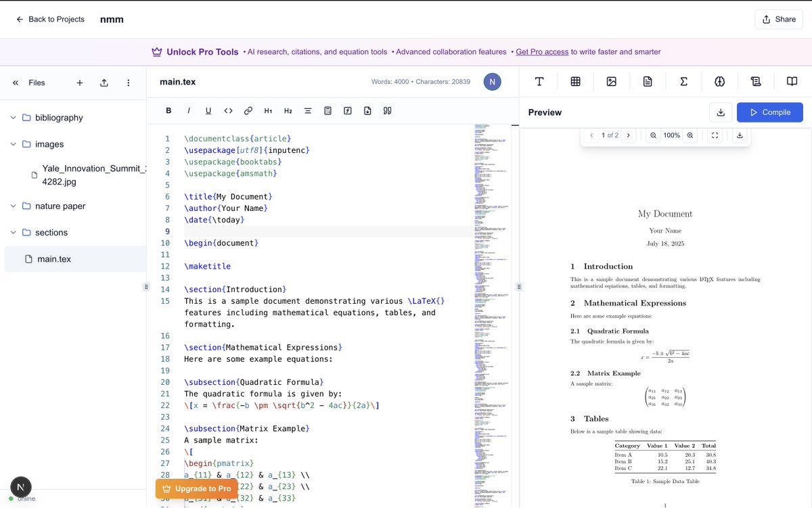
Task: Click the word count text
Action: [x=390, y=82]
